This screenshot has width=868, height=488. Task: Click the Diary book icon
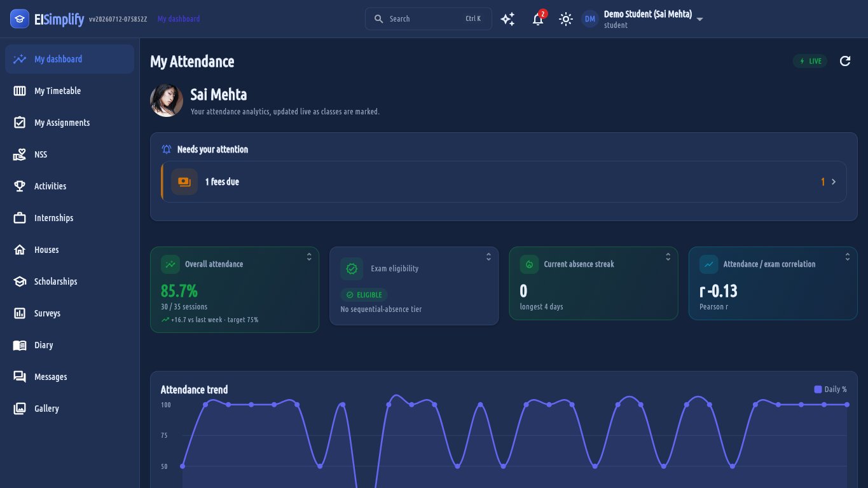point(20,345)
